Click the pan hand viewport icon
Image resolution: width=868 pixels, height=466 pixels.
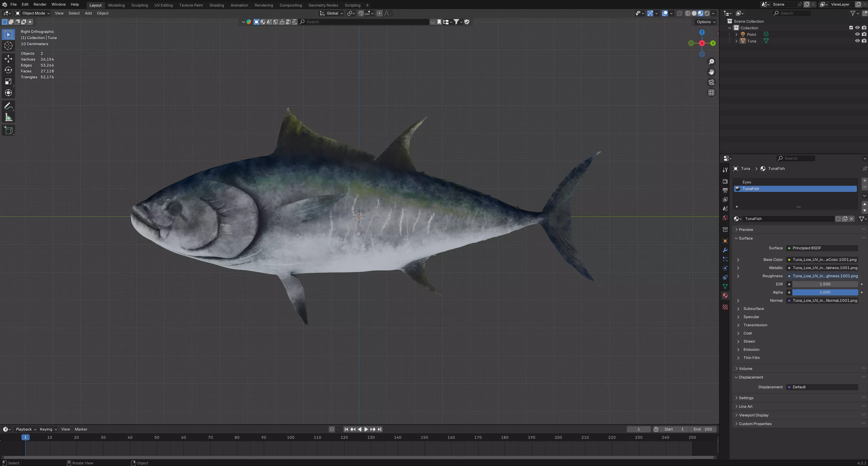tap(711, 72)
